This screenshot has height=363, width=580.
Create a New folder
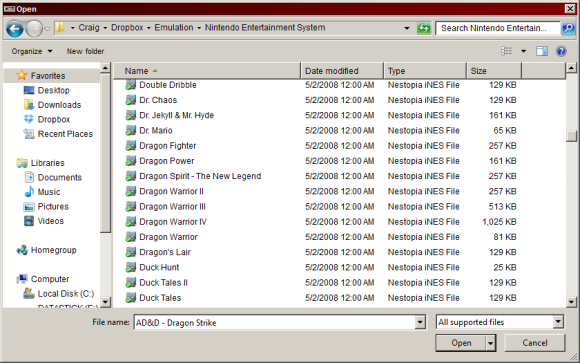(85, 51)
